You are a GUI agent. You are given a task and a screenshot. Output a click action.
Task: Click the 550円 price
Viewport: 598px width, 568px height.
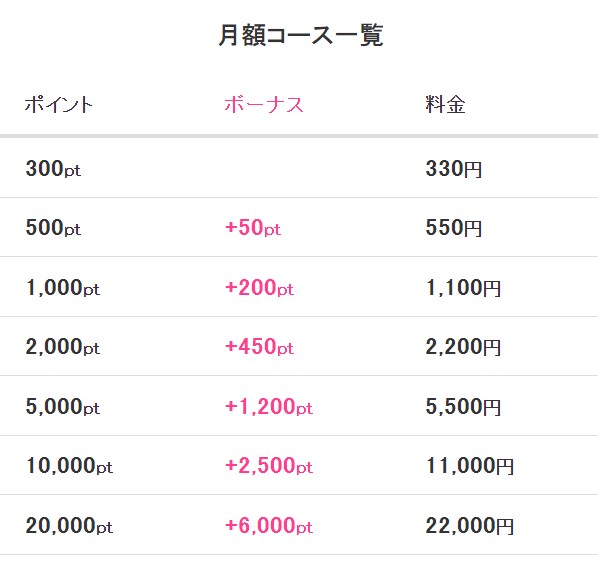click(x=453, y=227)
